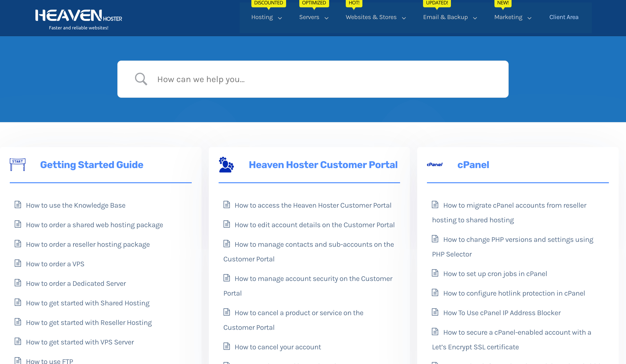
Task: Click document icon beside cancel your account
Action: click(226, 346)
